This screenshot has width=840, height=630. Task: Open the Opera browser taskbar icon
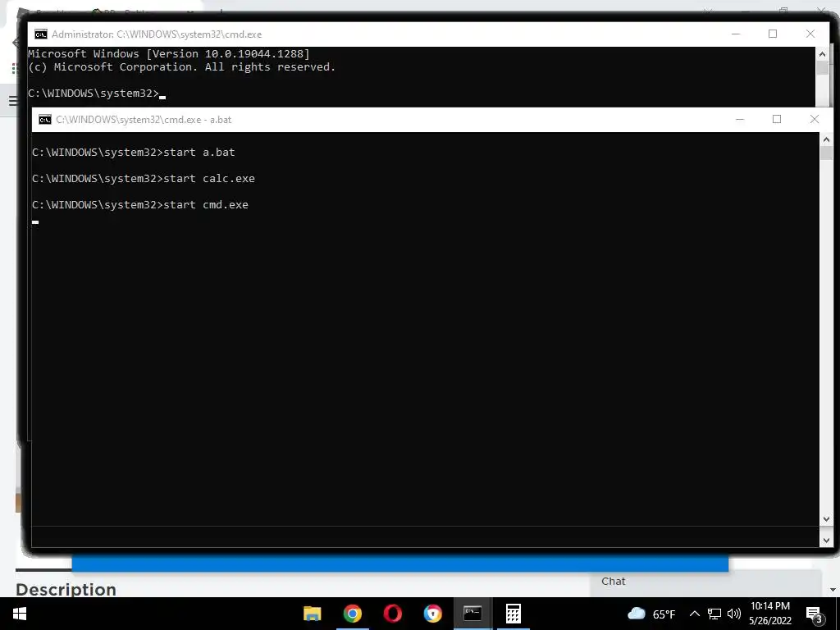click(393, 614)
